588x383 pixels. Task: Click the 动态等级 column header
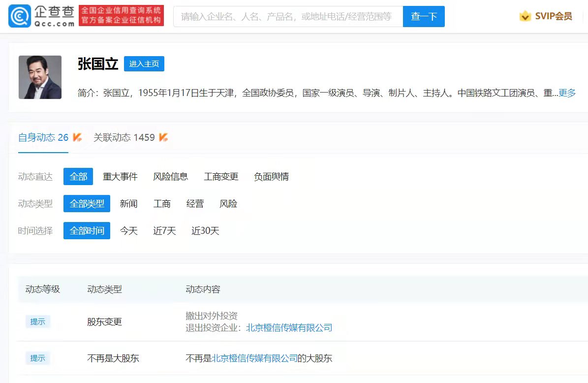tap(43, 289)
